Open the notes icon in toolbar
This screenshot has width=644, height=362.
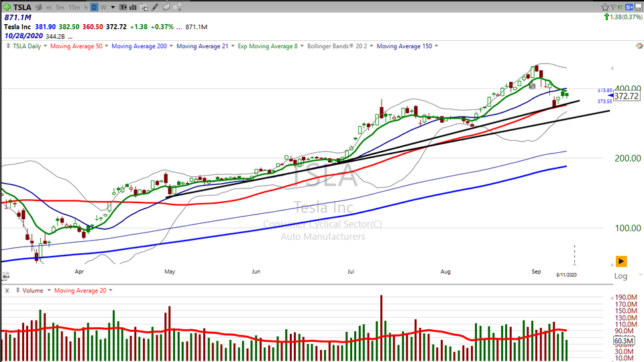166,7
